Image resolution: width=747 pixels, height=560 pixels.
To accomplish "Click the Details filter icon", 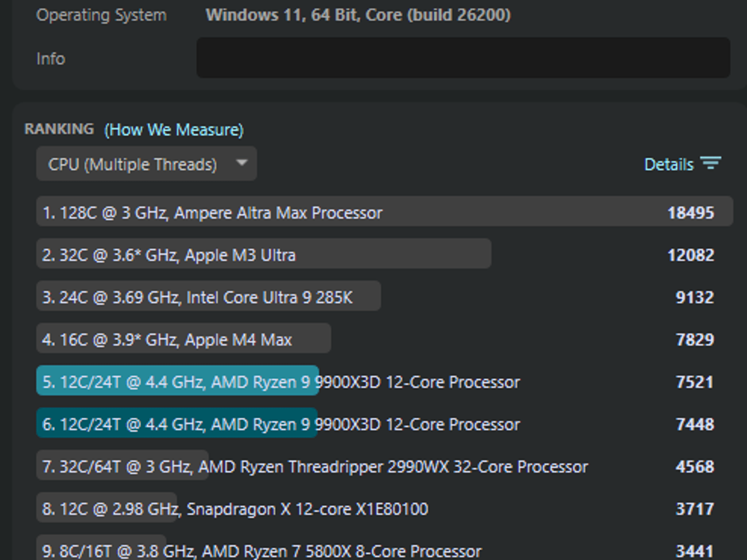I will (x=711, y=163).
